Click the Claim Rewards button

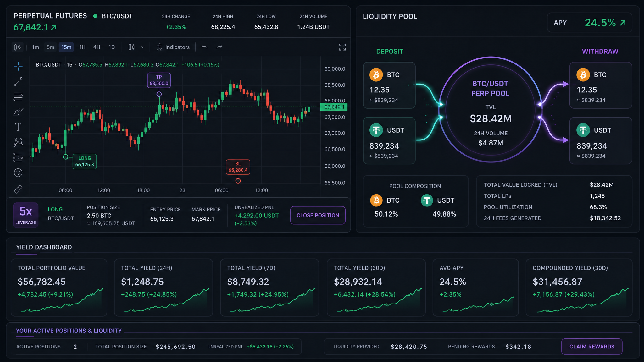pyautogui.click(x=592, y=347)
